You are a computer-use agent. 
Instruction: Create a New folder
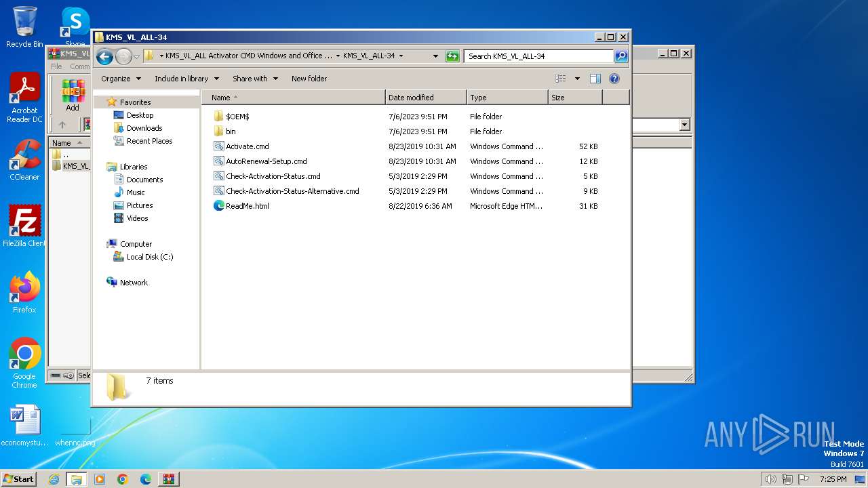(309, 79)
